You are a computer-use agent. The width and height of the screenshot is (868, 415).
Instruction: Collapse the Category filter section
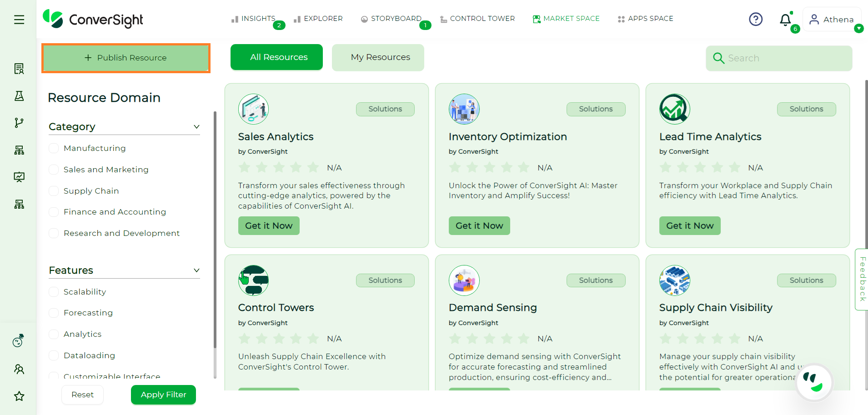pos(196,127)
